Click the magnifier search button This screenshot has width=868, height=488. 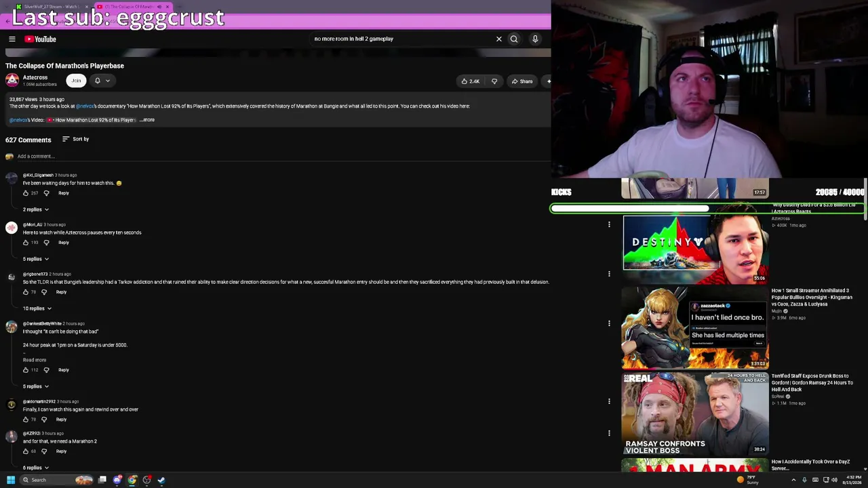514,39
